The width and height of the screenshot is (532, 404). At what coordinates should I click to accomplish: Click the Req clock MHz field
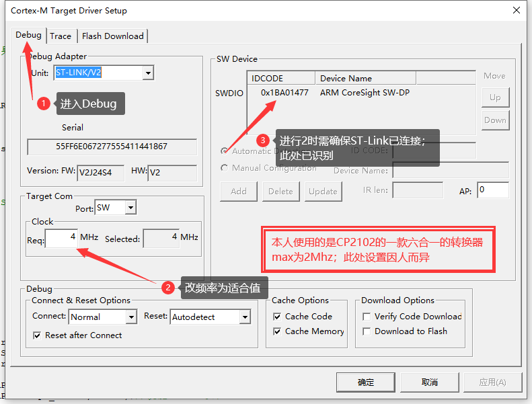[x=61, y=238]
